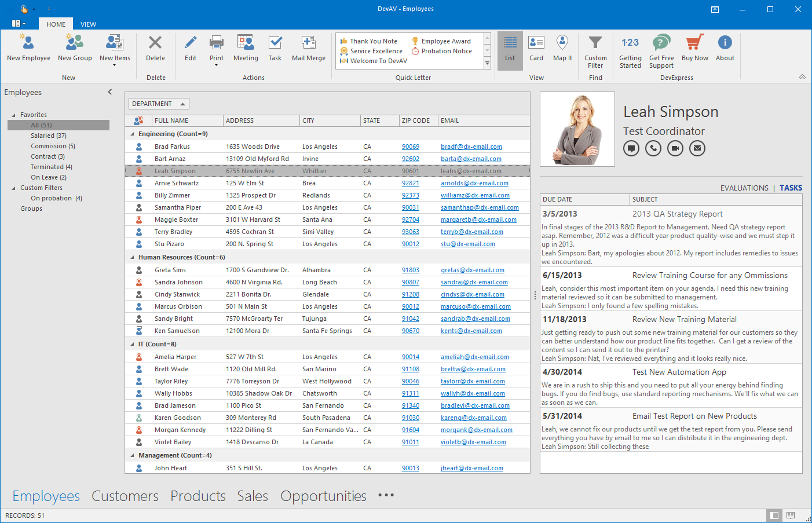This screenshot has width=812, height=523.
Task: Click bradf@dx-email.com email link
Action: point(471,147)
